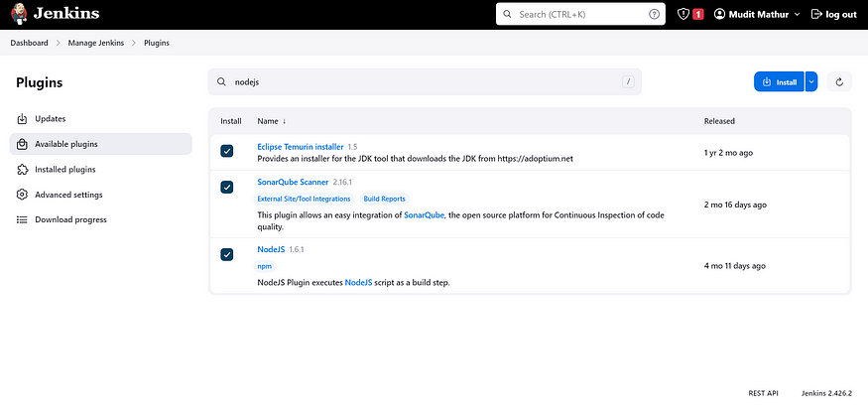The width and height of the screenshot is (868, 410).
Task: Open Advanced settings
Action: tap(101, 195)
